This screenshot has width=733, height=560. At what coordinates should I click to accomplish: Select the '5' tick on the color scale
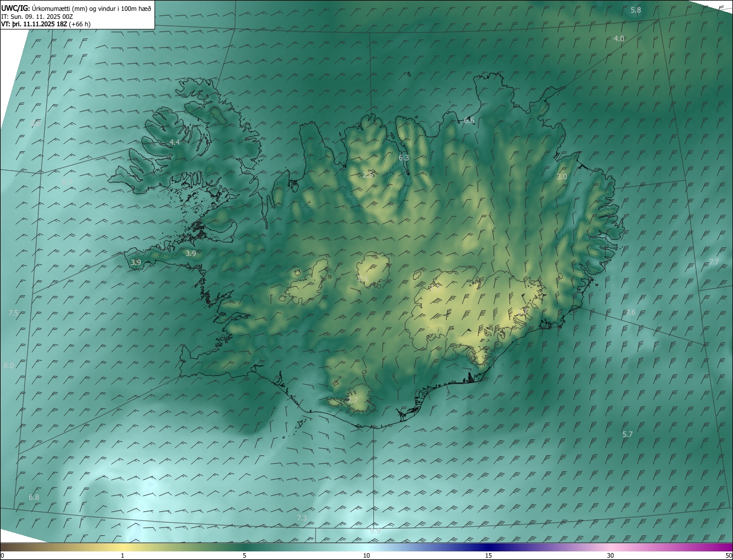point(245,555)
